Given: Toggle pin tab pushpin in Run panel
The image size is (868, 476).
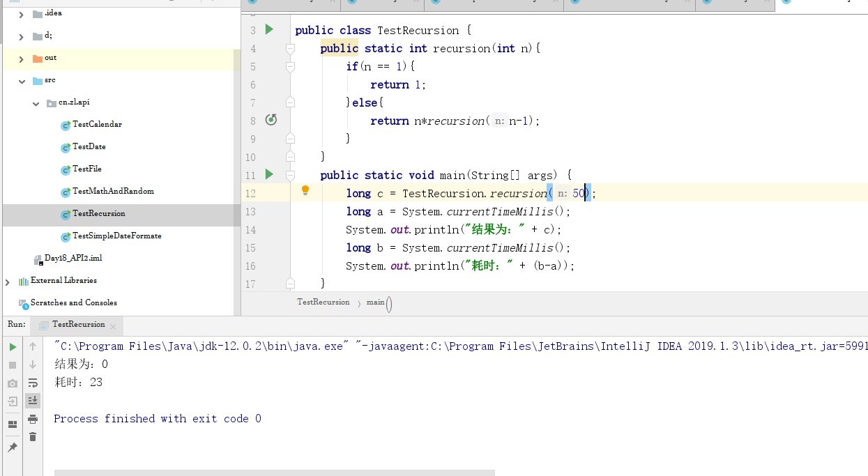Looking at the screenshot, I should (13, 447).
